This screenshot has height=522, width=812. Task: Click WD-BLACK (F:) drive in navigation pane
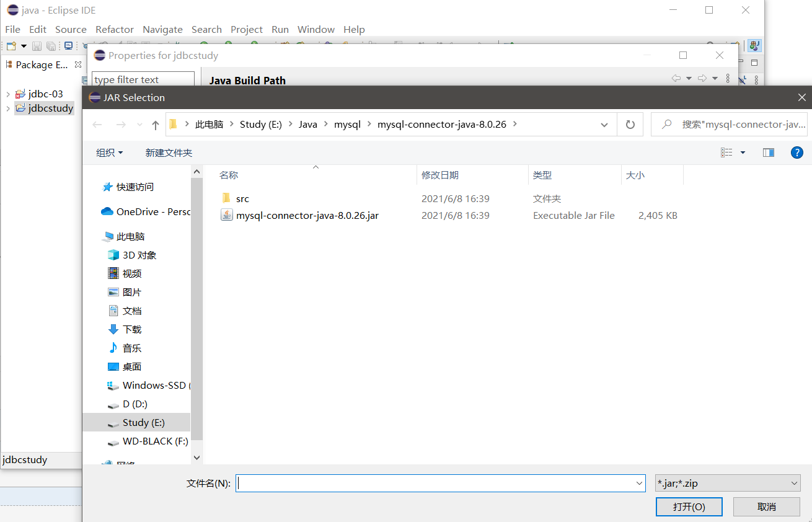[x=156, y=441]
